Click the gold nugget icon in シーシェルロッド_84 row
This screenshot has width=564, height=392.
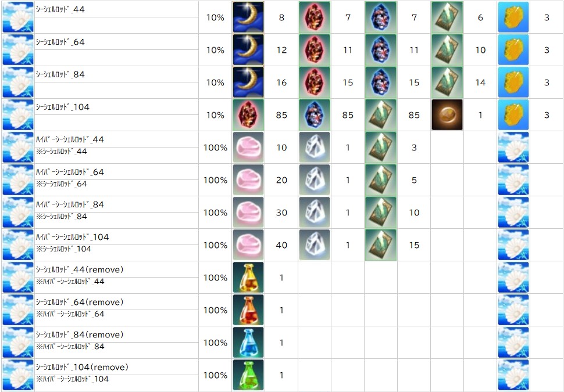[x=513, y=82]
